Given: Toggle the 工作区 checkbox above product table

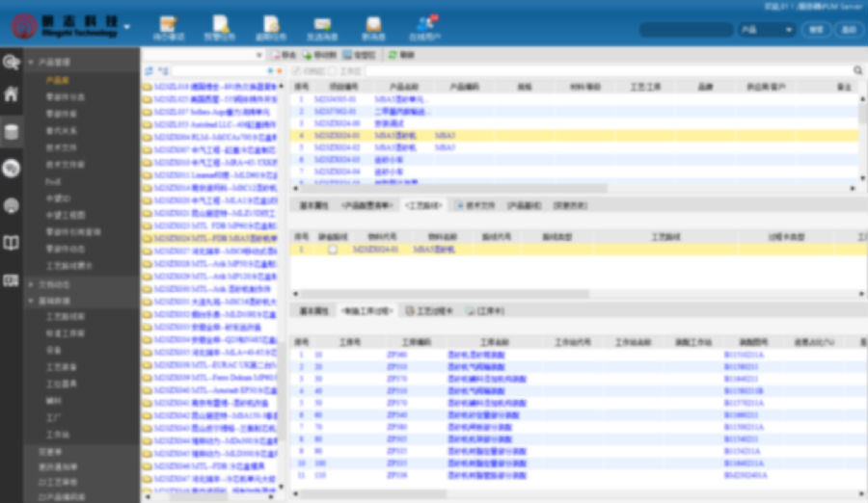Looking at the screenshot, I should click(x=332, y=71).
